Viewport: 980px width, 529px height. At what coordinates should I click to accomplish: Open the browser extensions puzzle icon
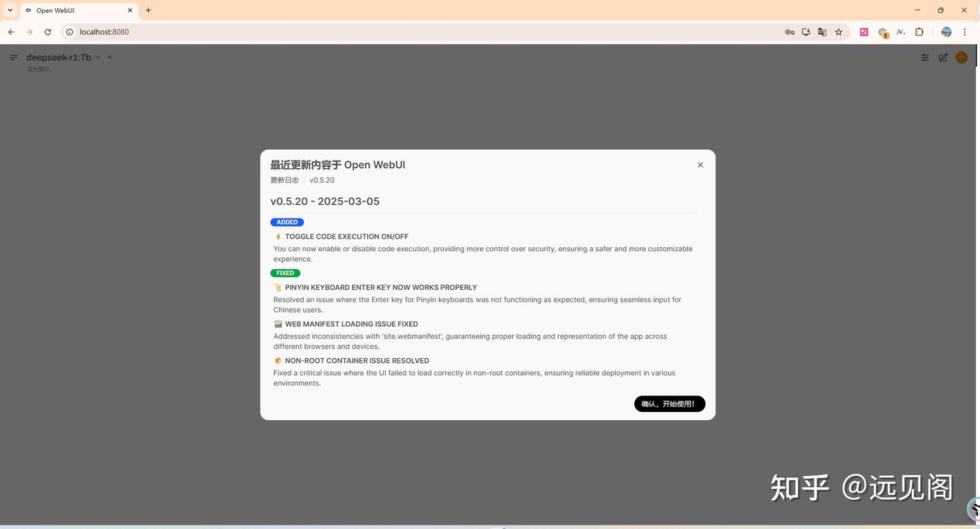919,31
